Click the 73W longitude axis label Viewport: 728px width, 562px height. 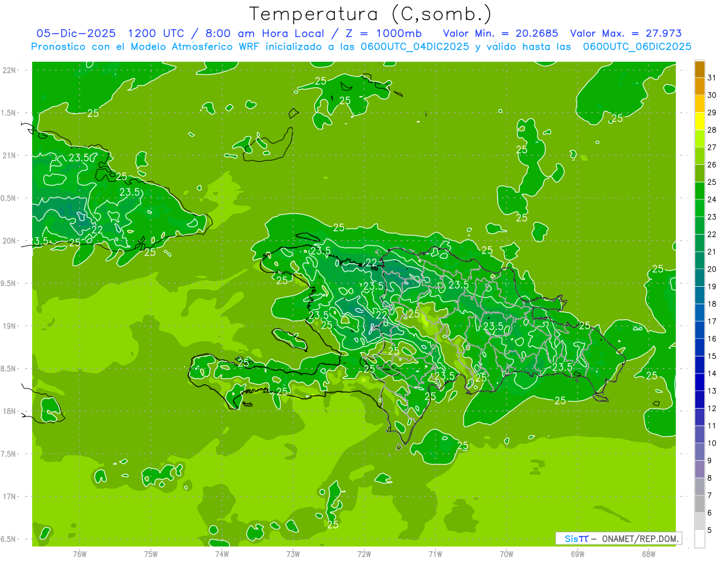point(293,554)
